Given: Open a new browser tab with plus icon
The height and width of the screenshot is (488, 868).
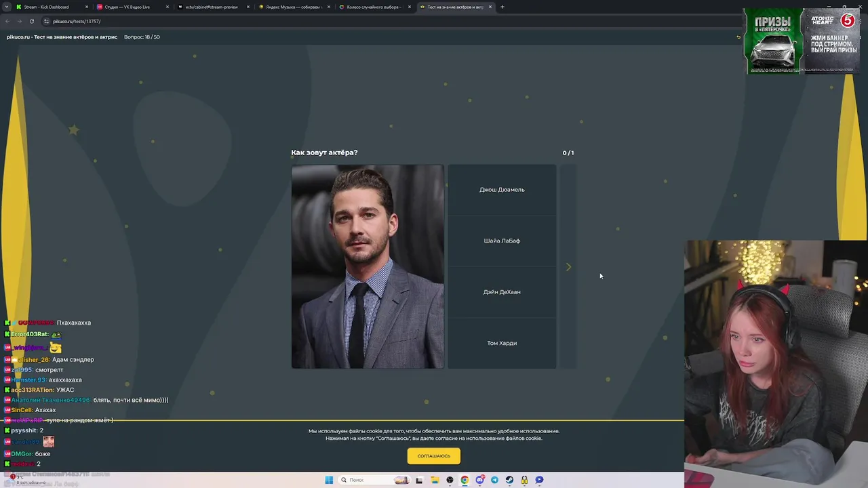Looking at the screenshot, I should [502, 7].
